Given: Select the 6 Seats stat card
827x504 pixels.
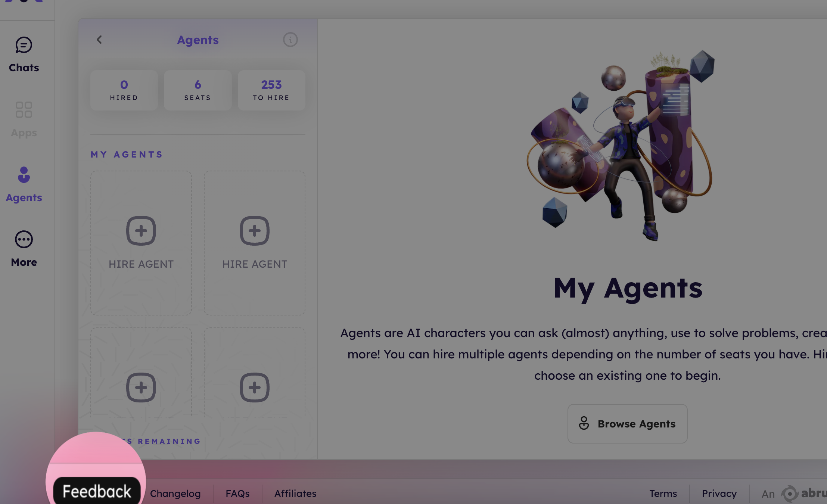Looking at the screenshot, I should point(198,90).
